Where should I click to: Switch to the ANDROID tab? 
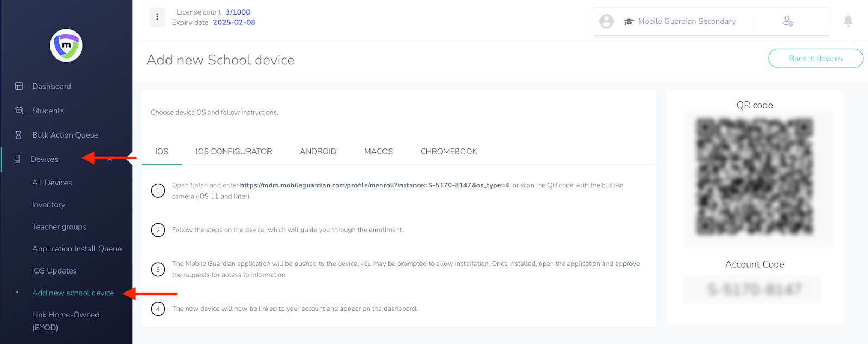(x=318, y=152)
